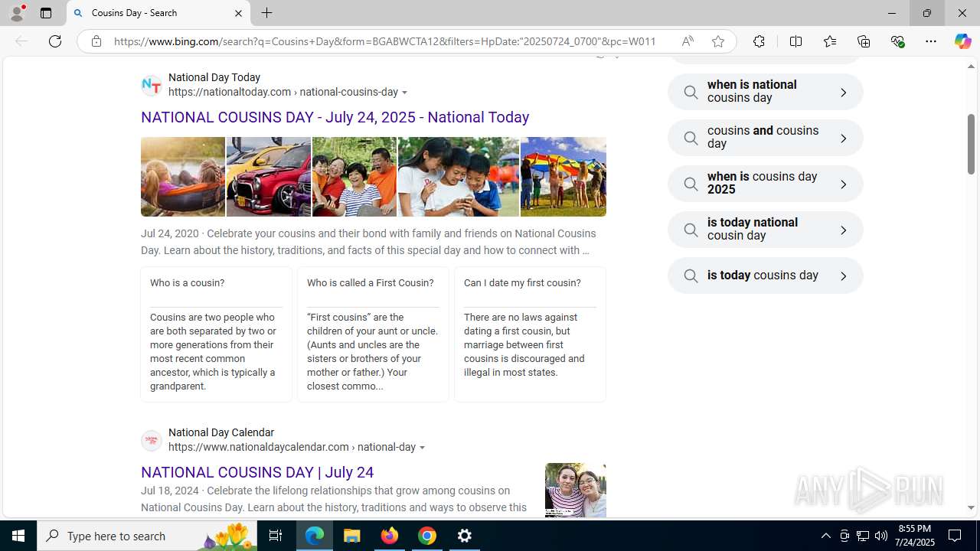This screenshot has width=980, height=551.
Task: Open the volume control tray icon
Action: click(881, 536)
